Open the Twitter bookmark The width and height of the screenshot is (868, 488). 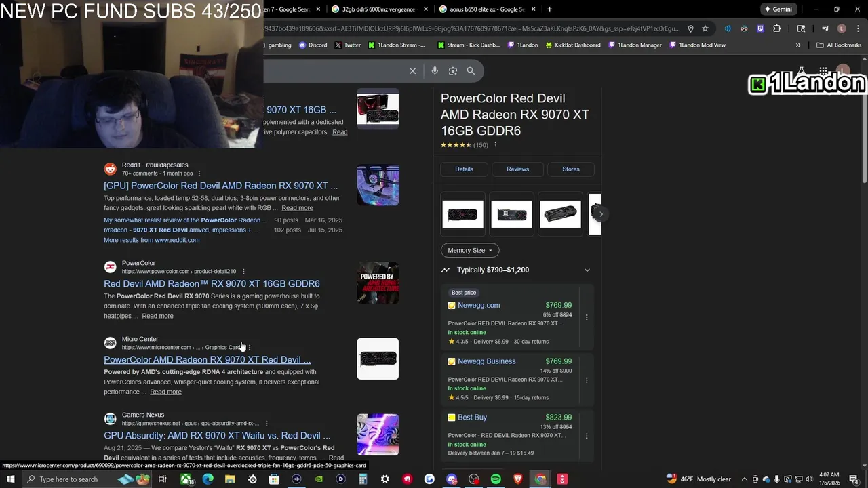[x=348, y=45]
